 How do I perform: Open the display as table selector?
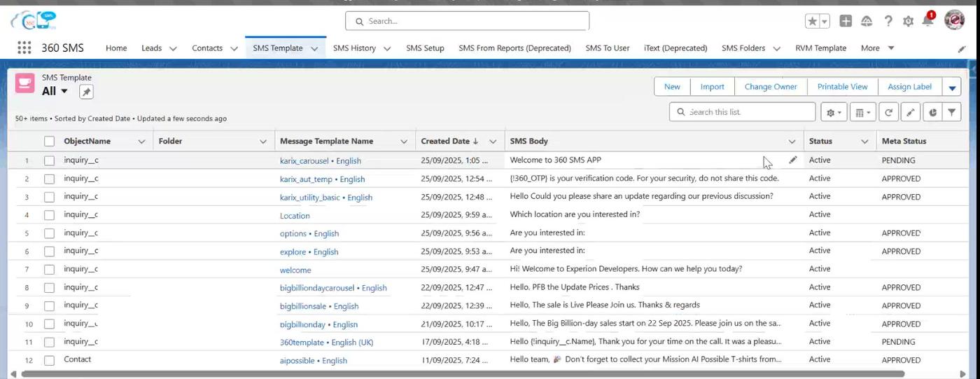(x=863, y=112)
